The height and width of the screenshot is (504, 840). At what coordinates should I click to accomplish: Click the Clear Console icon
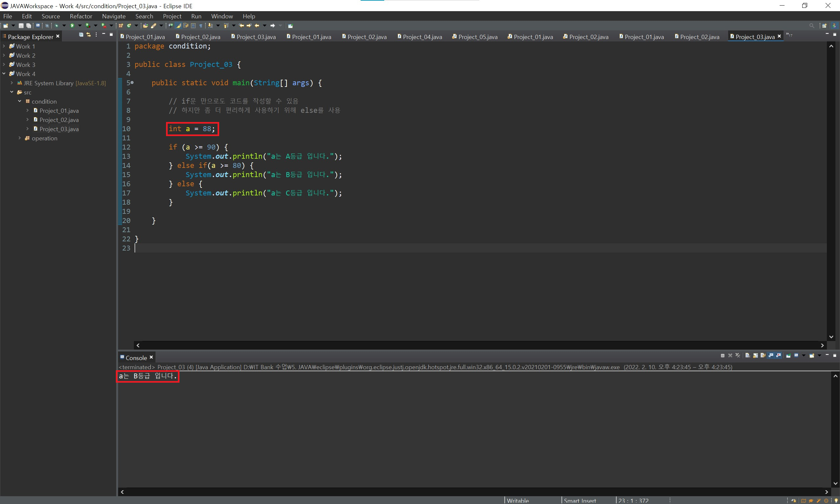[747, 355]
